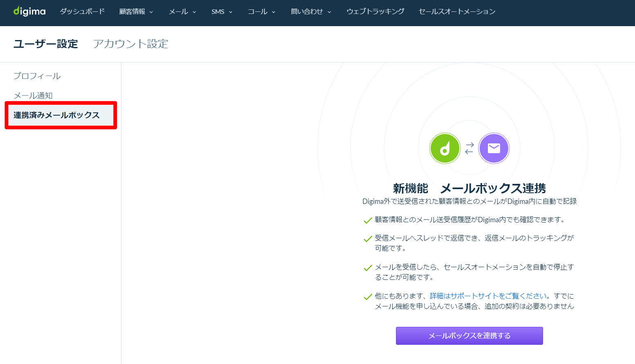Open セールスオートメーション in navigation

(457, 11)
